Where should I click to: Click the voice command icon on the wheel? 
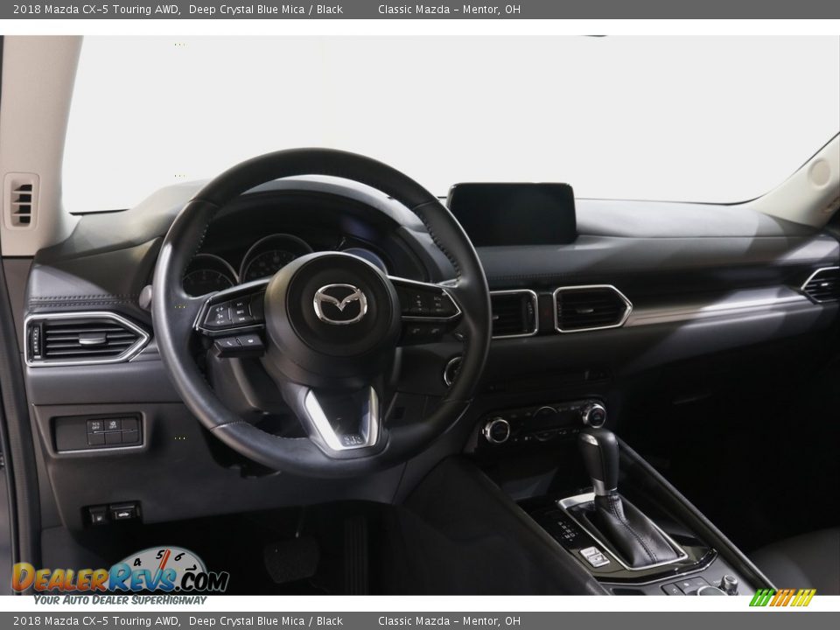[x=251, y=341]
